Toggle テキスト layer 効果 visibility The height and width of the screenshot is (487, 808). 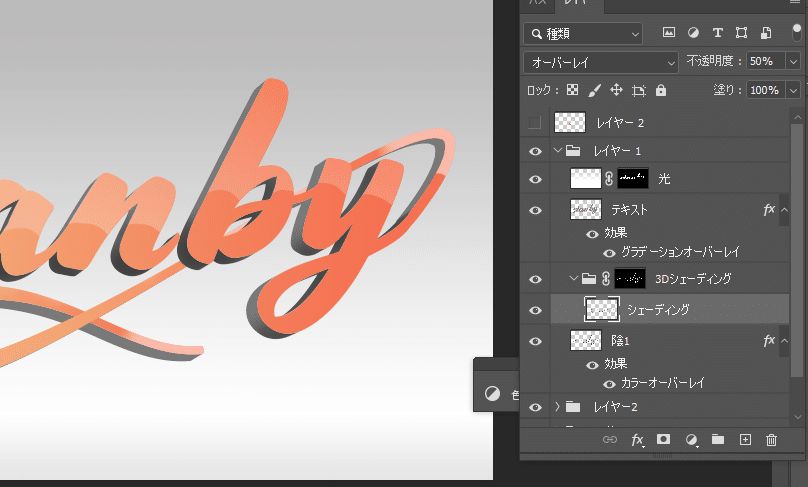pos(592,234)
